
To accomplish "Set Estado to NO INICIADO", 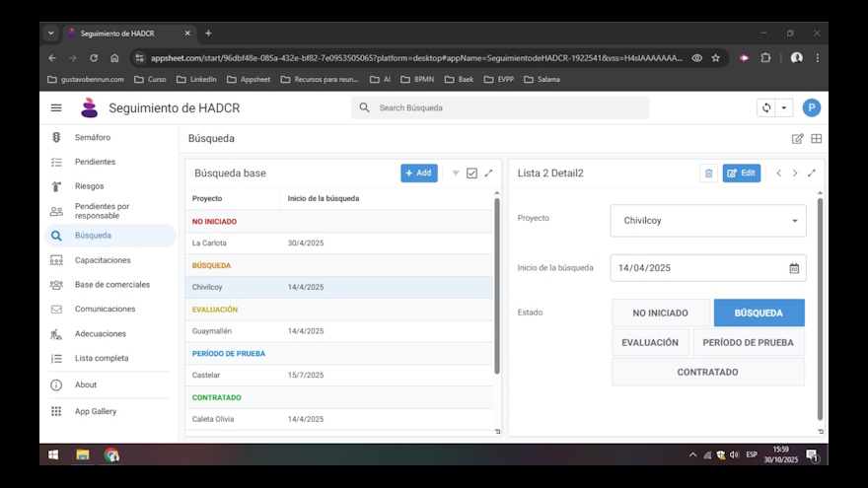I will point(660,313).
